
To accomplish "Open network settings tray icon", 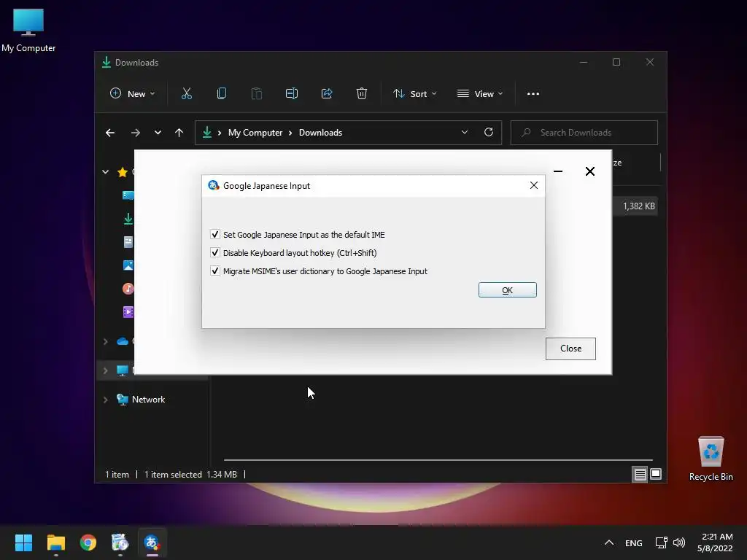I will [x=661, y=542].
